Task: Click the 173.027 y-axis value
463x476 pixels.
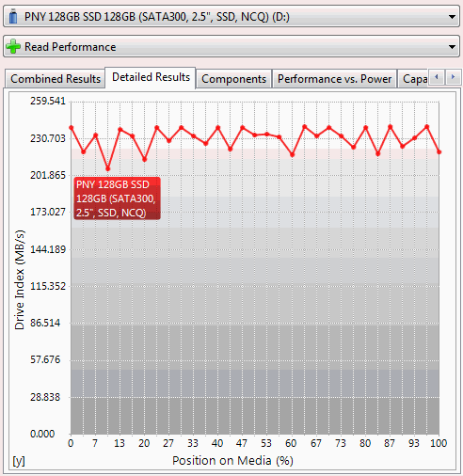Action: point(48,212)
